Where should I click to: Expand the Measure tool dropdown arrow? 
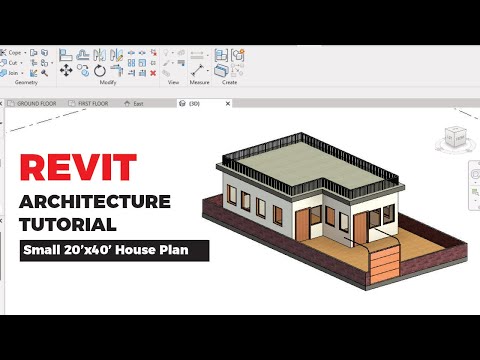[208, 70]
